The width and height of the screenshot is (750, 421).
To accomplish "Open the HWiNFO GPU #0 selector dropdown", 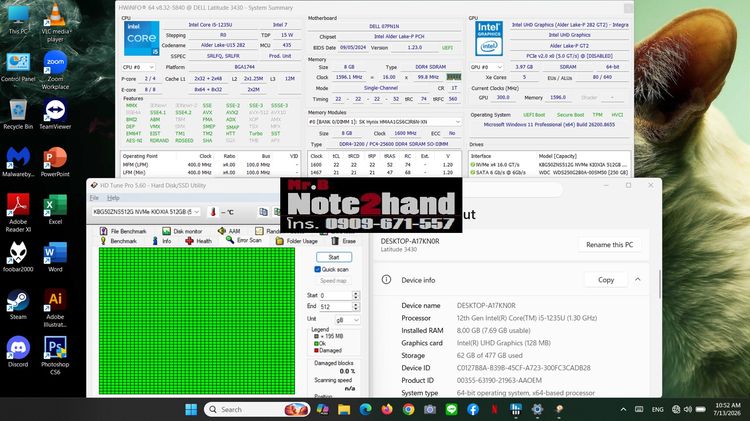I will (x=486, y=67).
